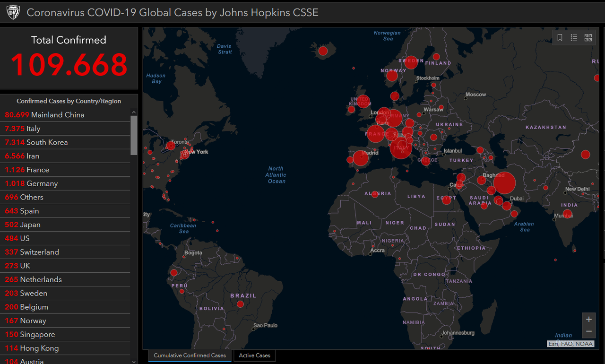This screenshot has height=364, width=605.
Task: Click the red circle on Brazil
Action: [240, 304]
